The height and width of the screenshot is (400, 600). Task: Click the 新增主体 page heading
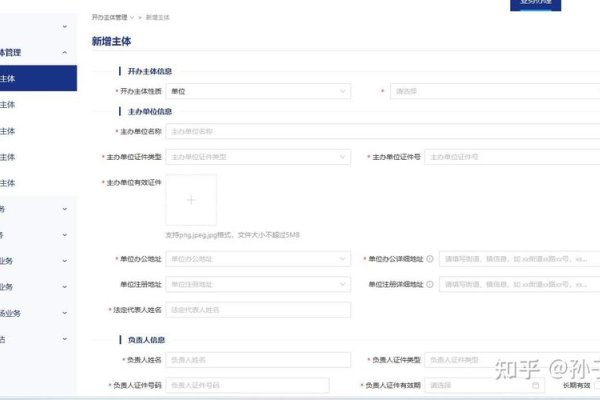click(111, 41)
